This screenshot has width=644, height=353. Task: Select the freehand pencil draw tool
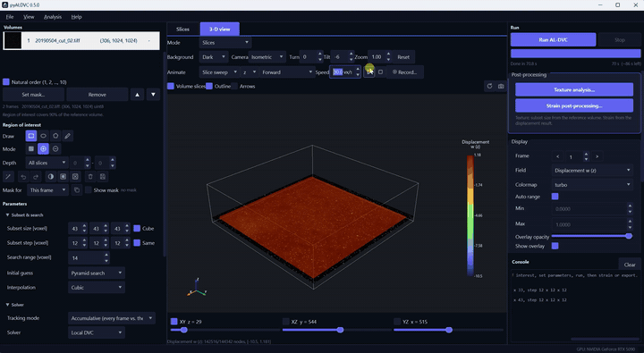[68, 136]
